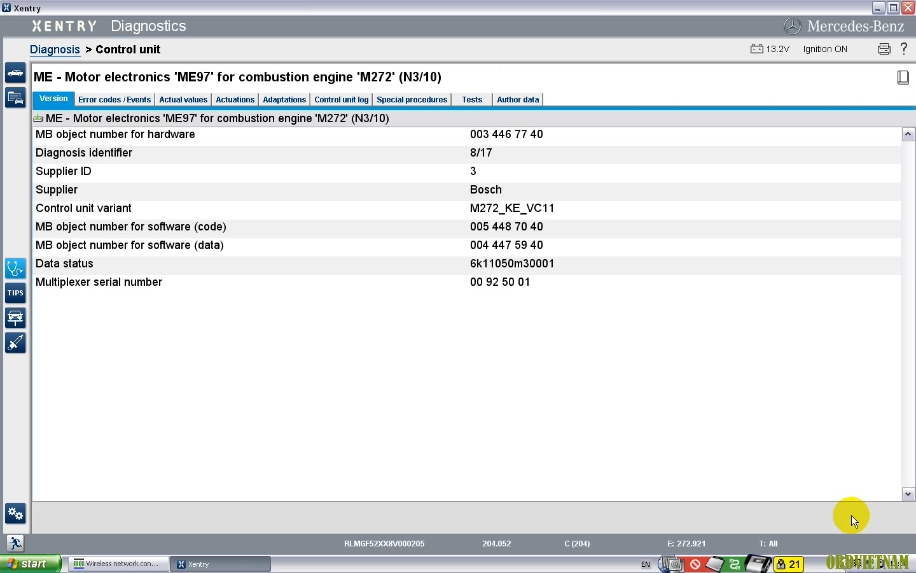Click the document icon beside control unit title

903,77
